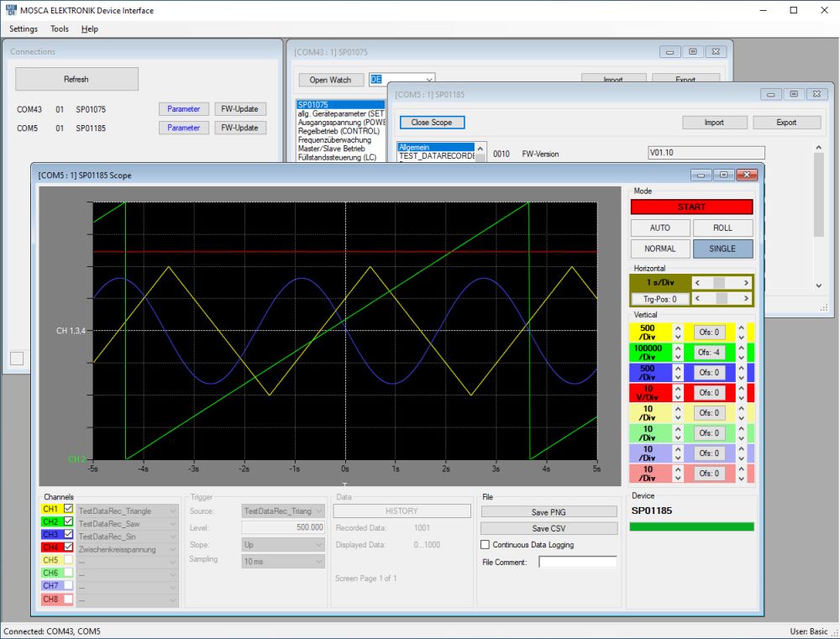Click the down arrow of SP01185 window scrollbar
840x639 pixels.
pyautogui.click(x=818, y=285)
